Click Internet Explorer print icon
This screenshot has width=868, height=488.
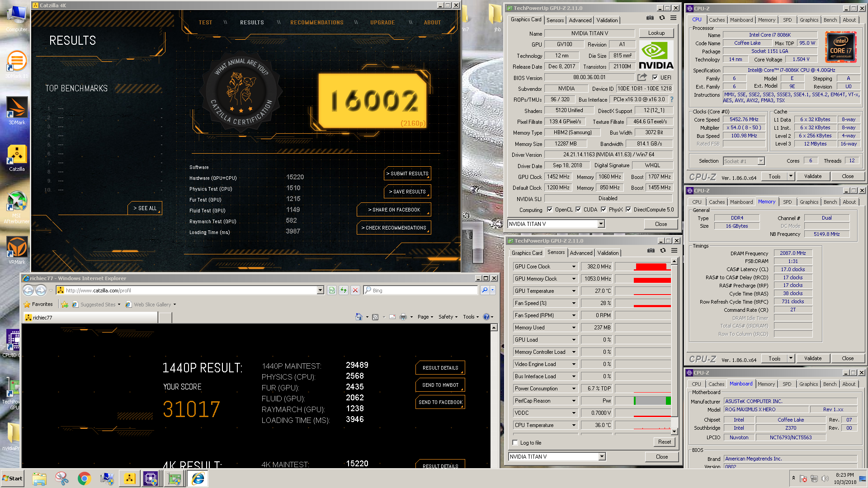[403, 317]
